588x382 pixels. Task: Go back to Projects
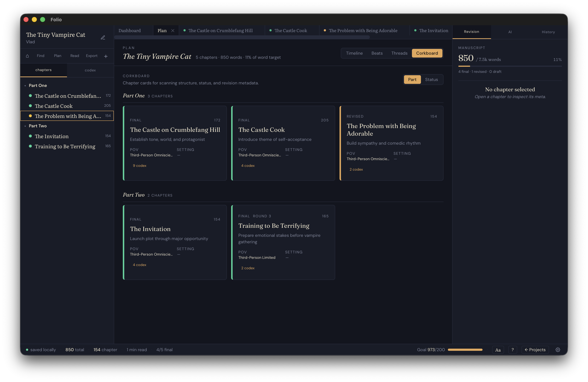click(x=535, y=350)
